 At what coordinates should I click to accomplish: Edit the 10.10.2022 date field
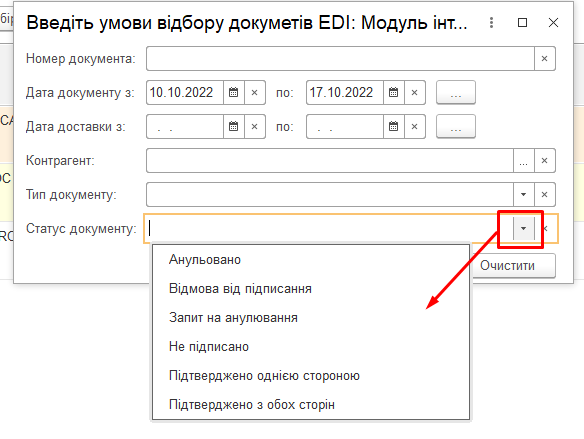(x=185, y=92)
